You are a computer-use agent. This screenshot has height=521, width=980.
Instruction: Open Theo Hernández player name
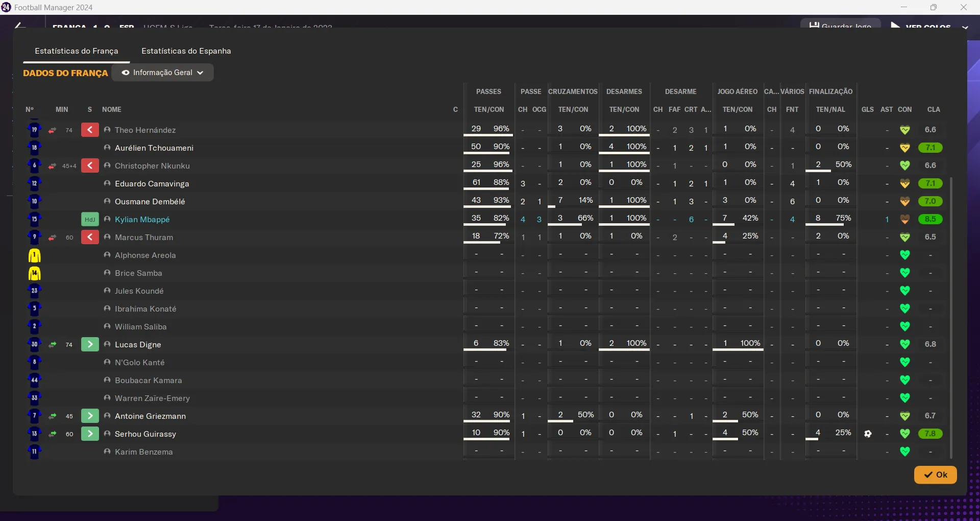click(145, 130)
